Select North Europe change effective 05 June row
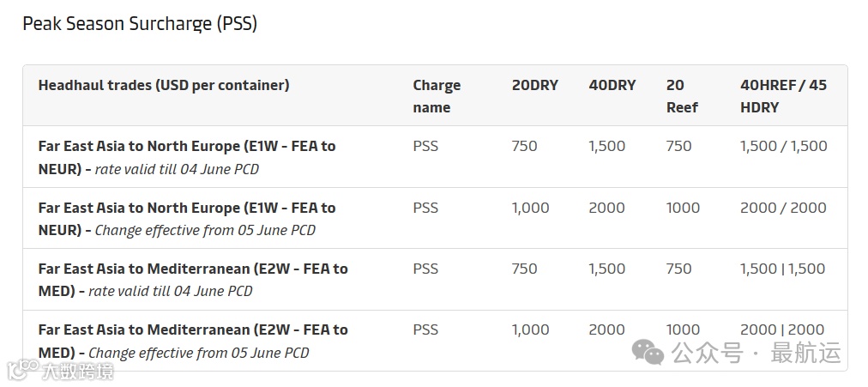 187,219
